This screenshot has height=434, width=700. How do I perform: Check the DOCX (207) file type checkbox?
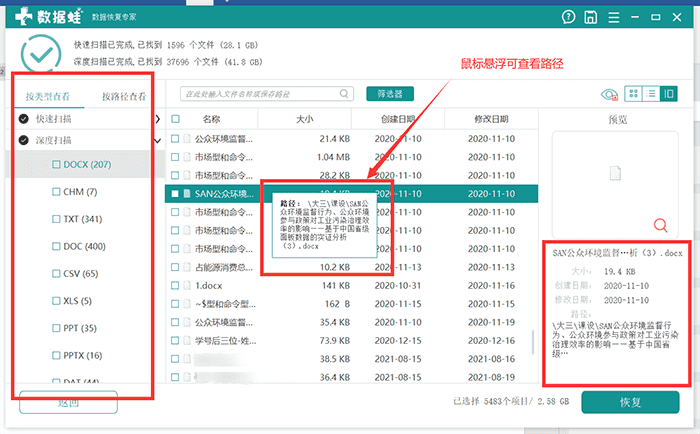(x=56, y=164)
